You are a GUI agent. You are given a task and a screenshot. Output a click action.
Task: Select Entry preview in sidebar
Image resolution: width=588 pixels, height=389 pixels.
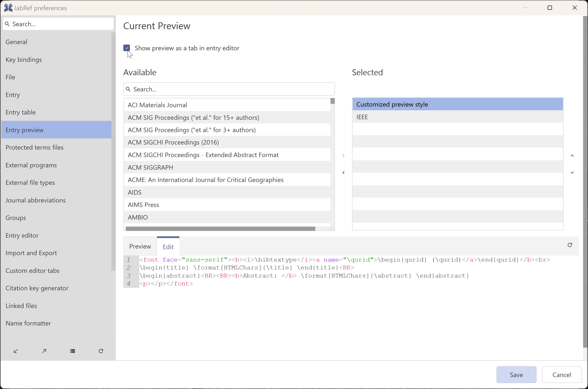tap(56, 130)
